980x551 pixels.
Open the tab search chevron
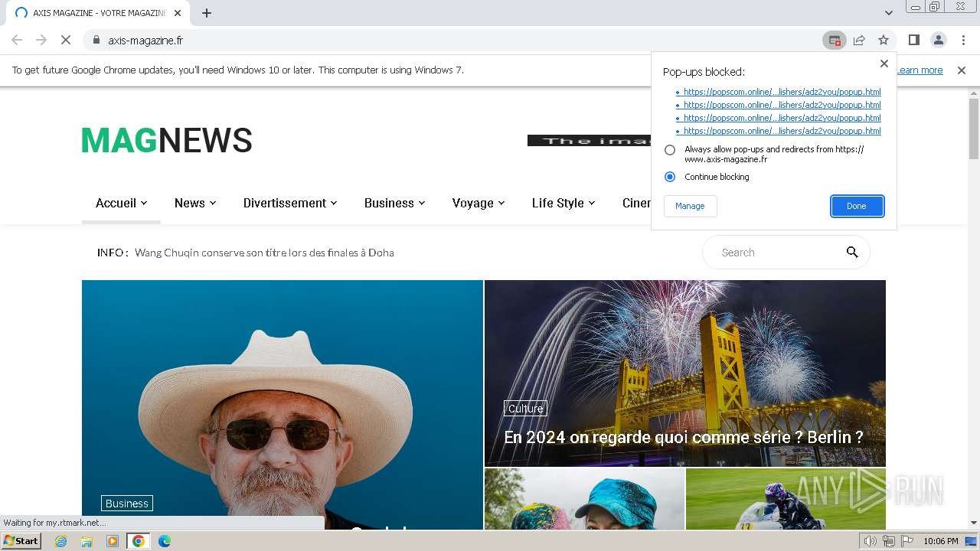[x=888, y=13]
